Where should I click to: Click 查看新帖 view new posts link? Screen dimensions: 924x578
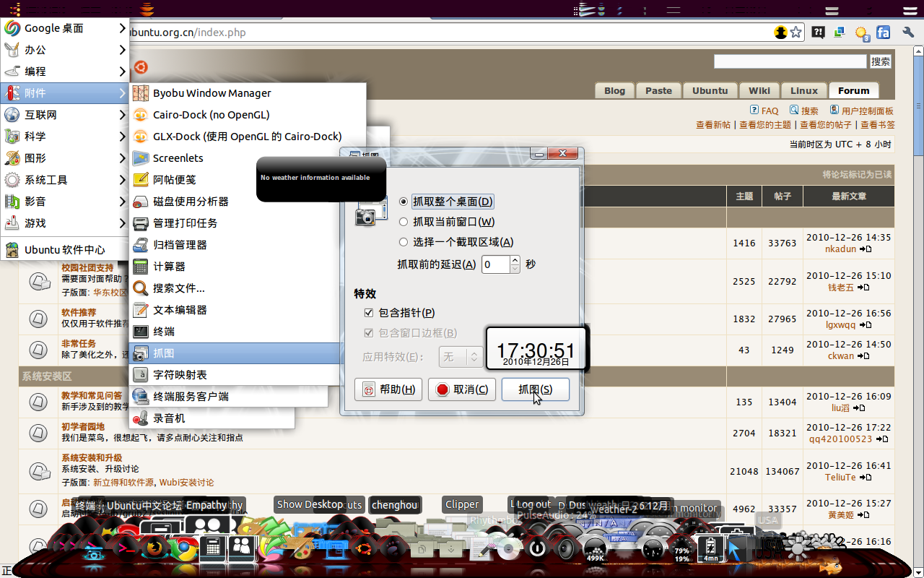point(713,125)
